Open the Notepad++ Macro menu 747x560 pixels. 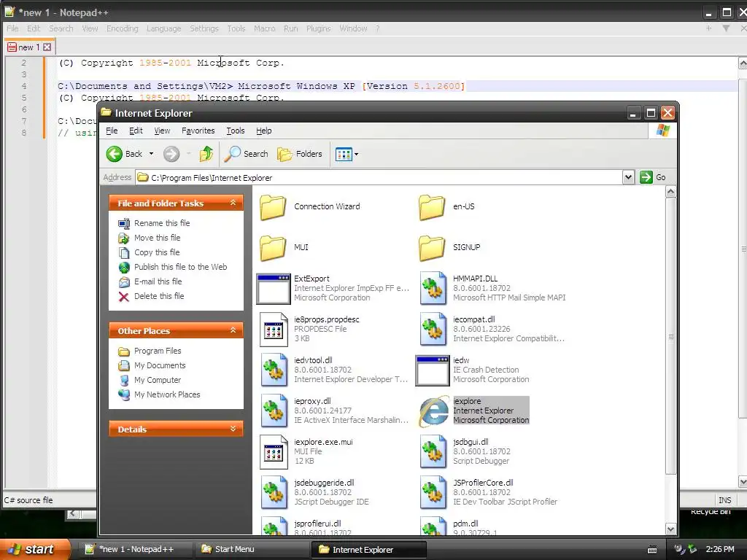264,28
